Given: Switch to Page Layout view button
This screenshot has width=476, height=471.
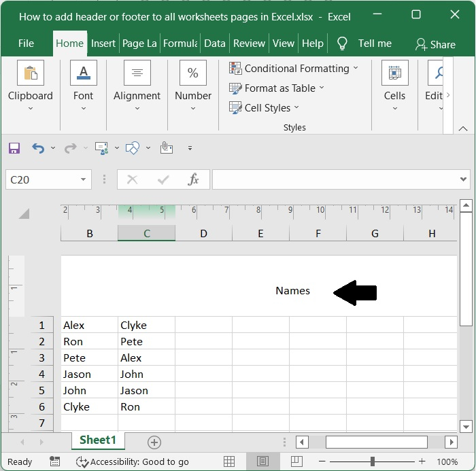Looking at the screenshot, I should [x=262, y=461].
